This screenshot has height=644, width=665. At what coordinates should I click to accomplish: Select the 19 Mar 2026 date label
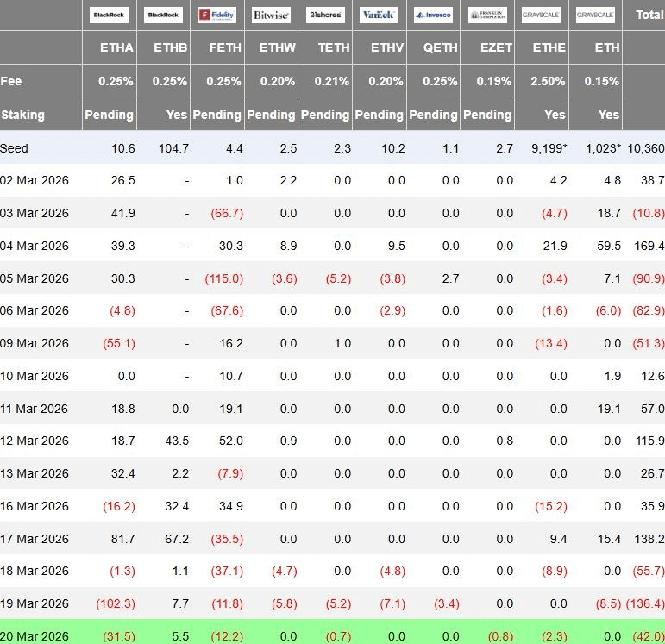[x=35, y=603]
